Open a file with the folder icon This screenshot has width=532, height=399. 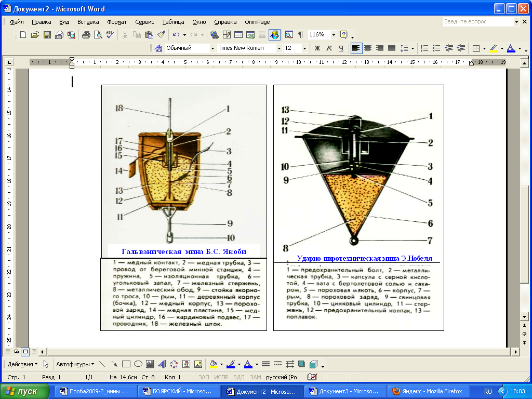pyautogui.click(x=35, y=35)
